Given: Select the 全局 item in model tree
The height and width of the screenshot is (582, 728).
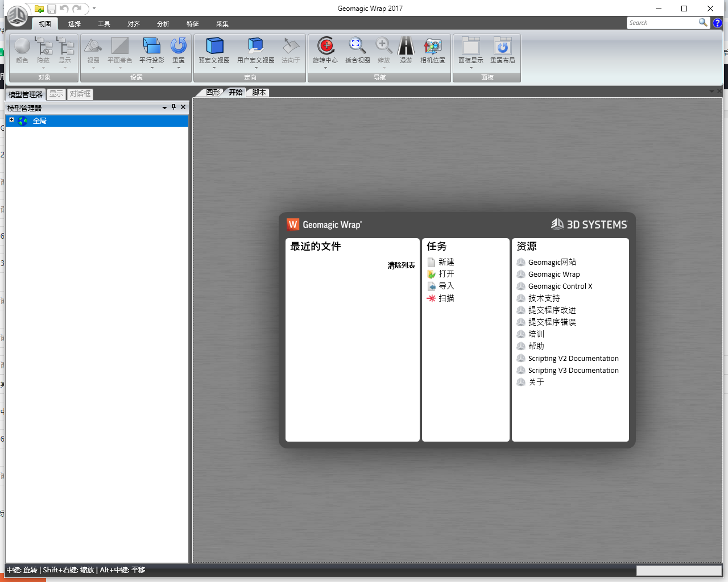Looking at the screenshot, I should 97,121.
